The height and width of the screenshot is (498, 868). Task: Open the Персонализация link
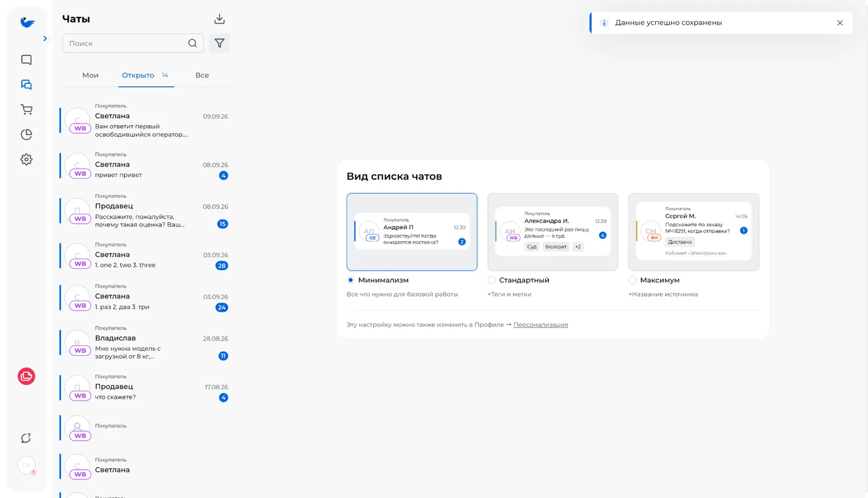(x=541, y=324)
